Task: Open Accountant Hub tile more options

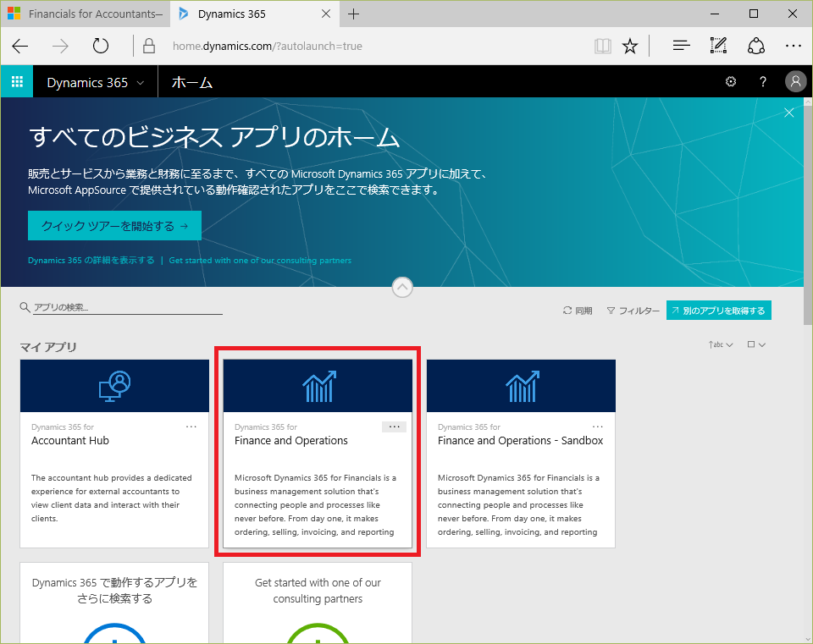Action: (x=191, y=427)
